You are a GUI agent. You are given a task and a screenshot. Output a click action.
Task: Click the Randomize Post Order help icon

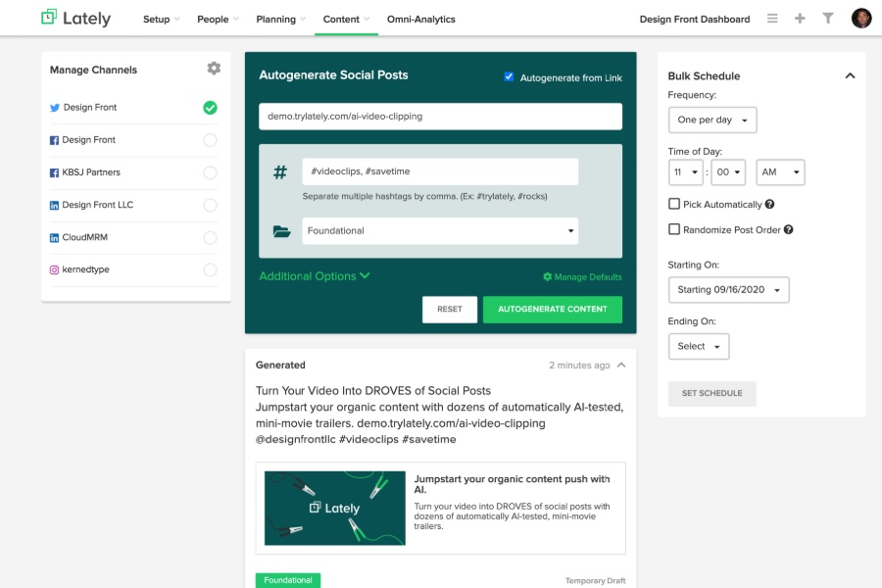[789, 229]
